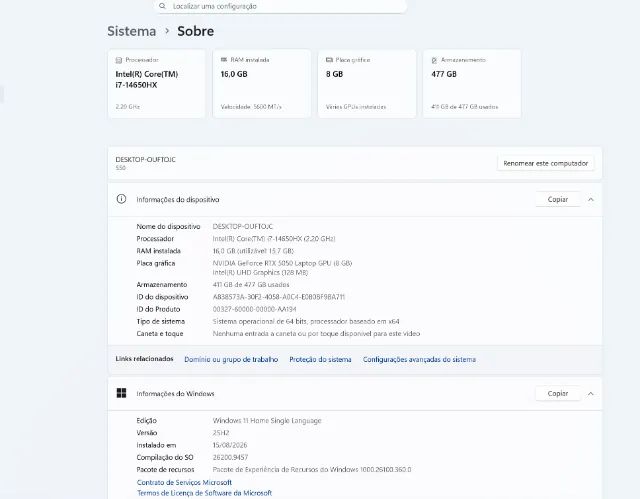
Task: Select 'Windows 11 Home Single Language' text
Action: [x=267, y=421]
